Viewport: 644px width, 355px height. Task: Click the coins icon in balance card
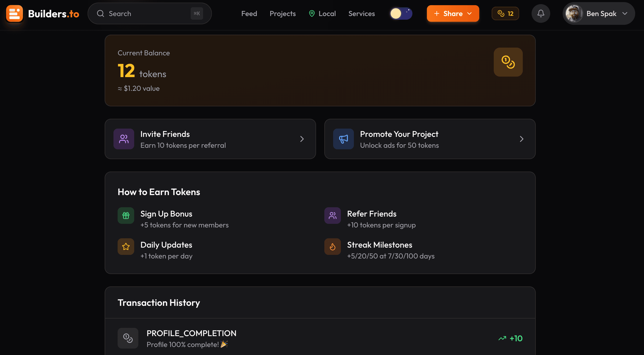point(508,62)
